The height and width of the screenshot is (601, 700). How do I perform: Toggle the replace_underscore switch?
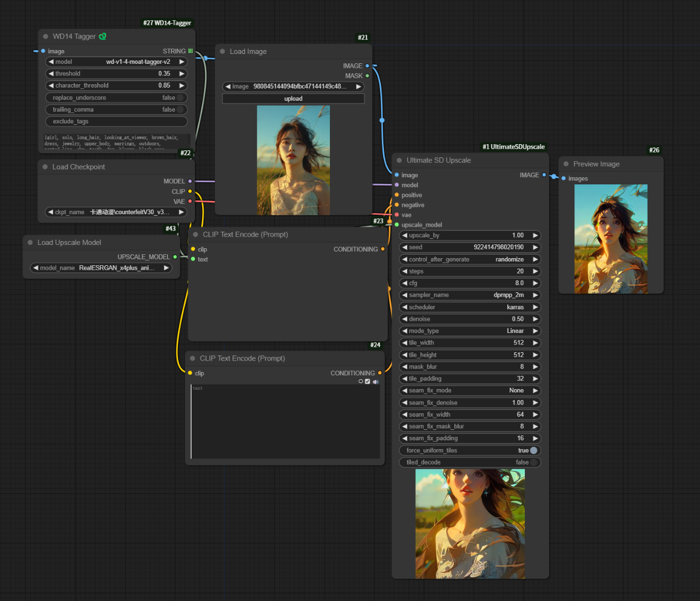[180, 98]
